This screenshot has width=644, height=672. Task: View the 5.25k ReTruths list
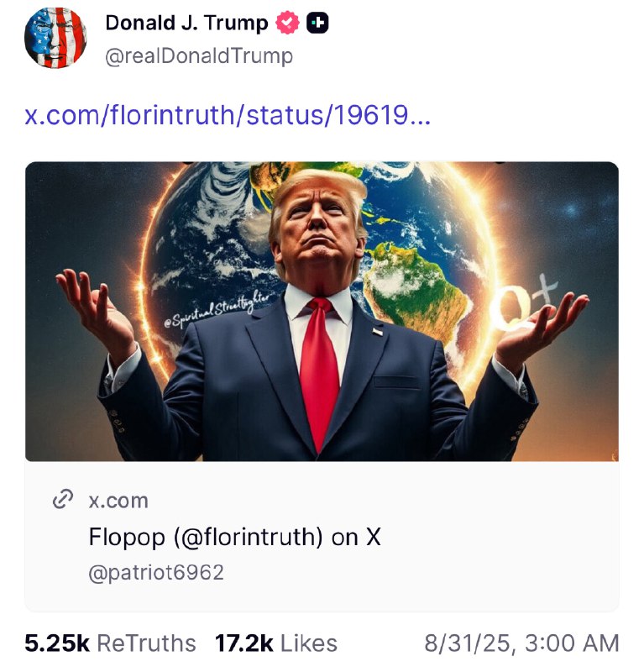point(110,643)
